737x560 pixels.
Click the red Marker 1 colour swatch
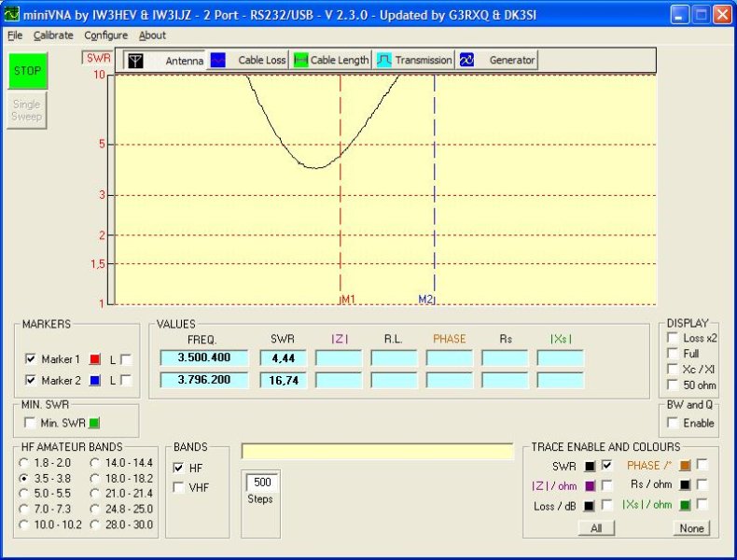(95, 359)
